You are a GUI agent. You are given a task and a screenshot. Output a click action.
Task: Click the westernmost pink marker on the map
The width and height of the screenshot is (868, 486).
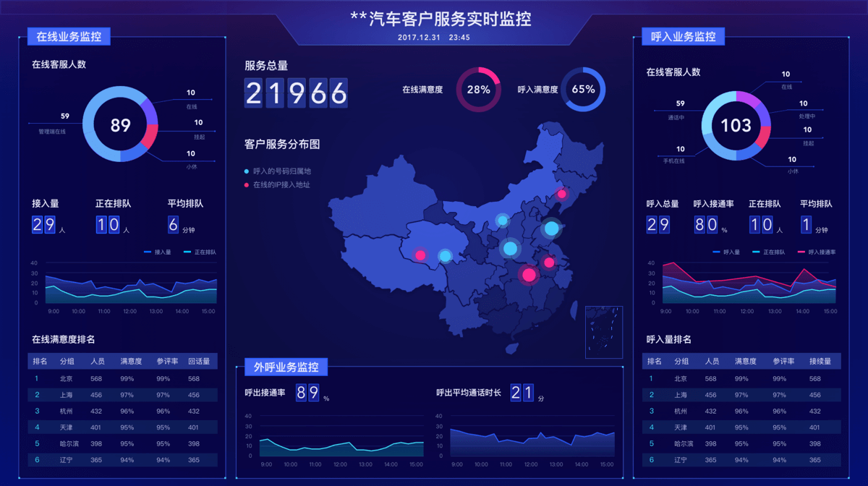[x=420, y=255]
